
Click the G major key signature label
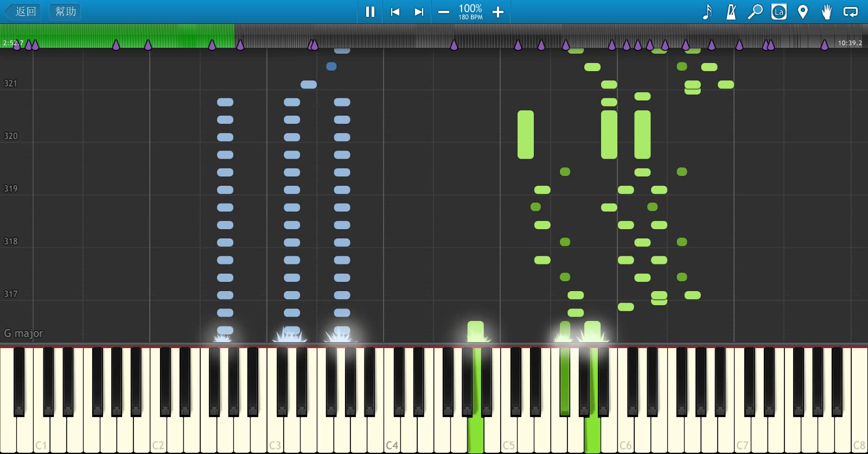click(23, 333)
